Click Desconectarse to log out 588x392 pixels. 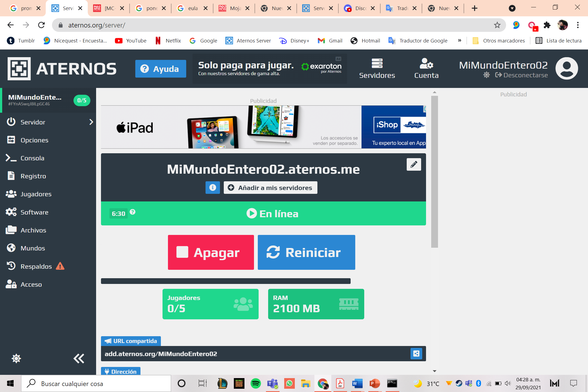521,75
